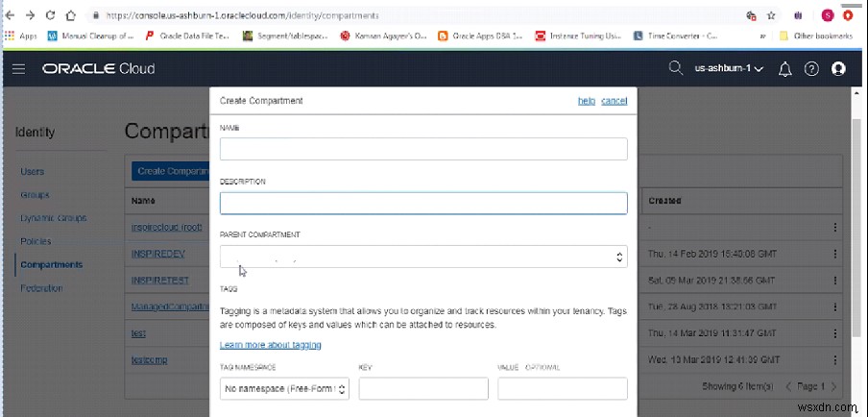Screen dimensions: 868x417
Task: Open Oracle Data File bookmark
Action: click(x=187, y=36)
